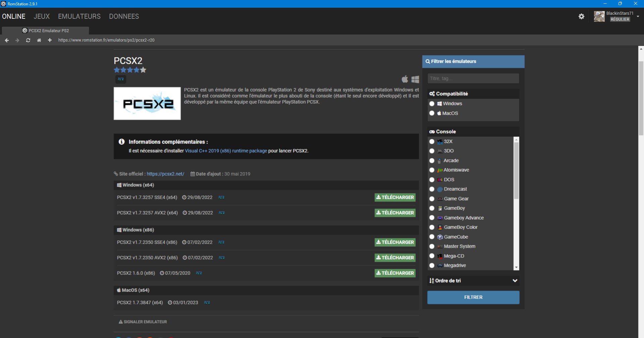Click the RomStation logo in title bar
Image resolution: width=644 pixels, height=338 pixels.
[x=3, y=4]
